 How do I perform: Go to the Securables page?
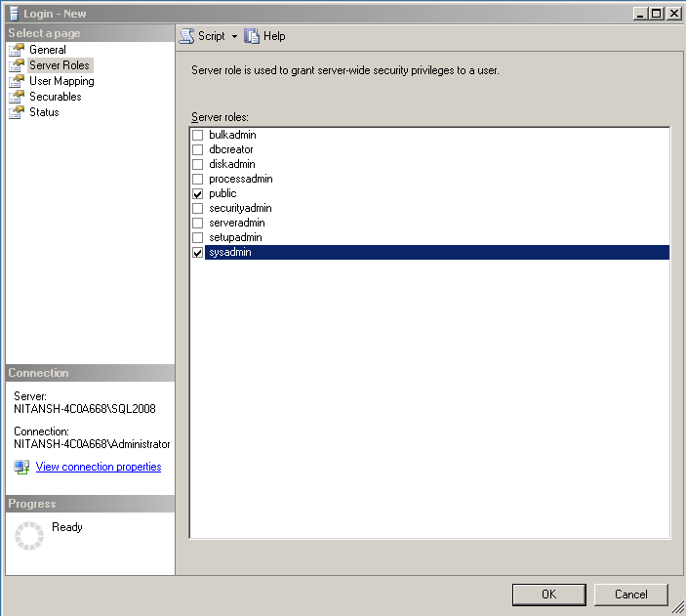pyautogui.click(x=55, y=97)
